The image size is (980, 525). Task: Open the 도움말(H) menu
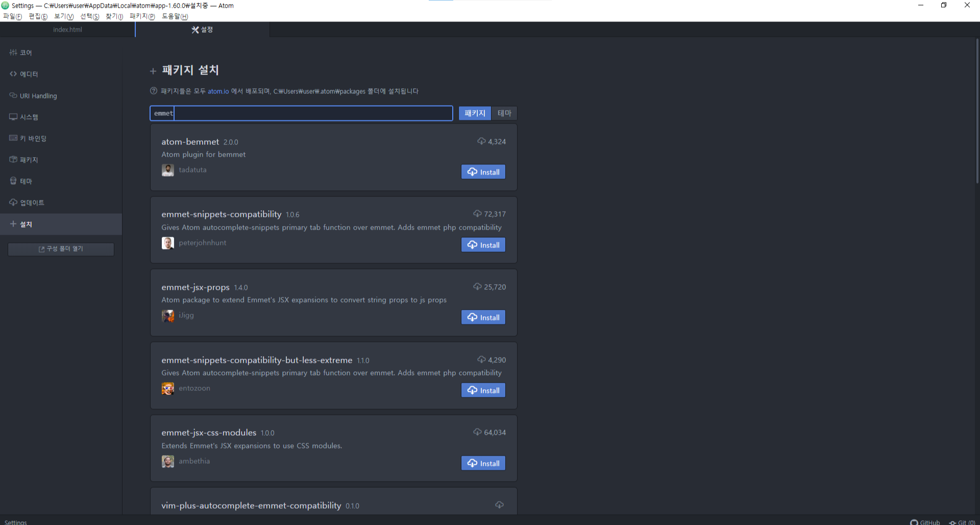(175, 16)
